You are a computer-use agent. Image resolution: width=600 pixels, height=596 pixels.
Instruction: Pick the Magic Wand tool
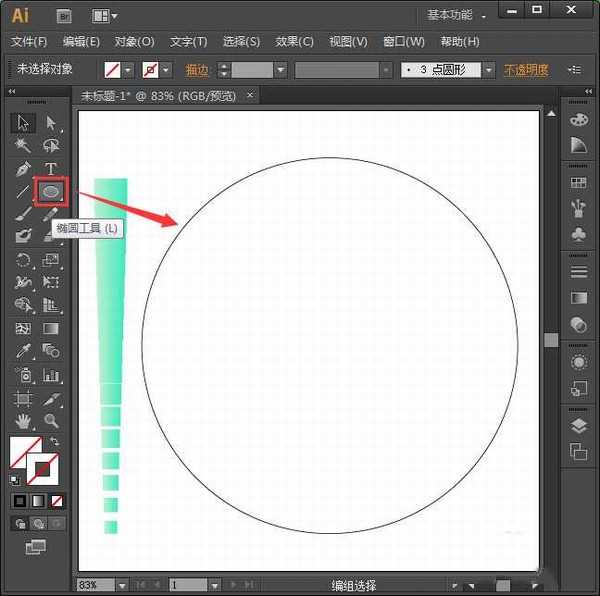pyautogui.click(x=24, y=146)
